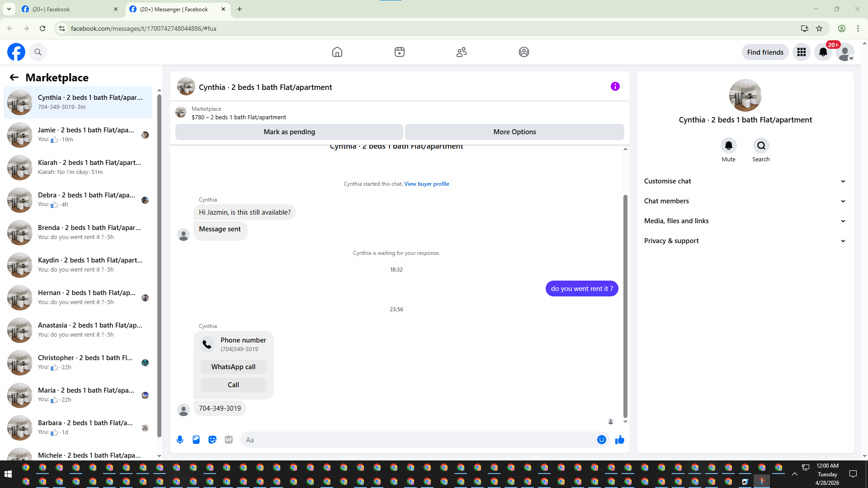Click the Call button under phone number
868x488 pixels.
pyautogui.click(x=233, y=385)
